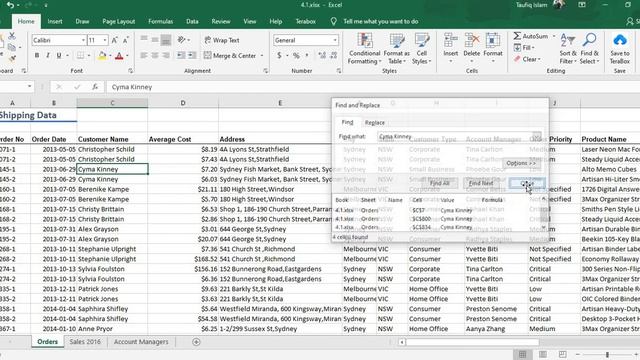Viewport: 640px width, 360px height.
Task: Open the Data ribbon tab
Action: click(192, 21)
